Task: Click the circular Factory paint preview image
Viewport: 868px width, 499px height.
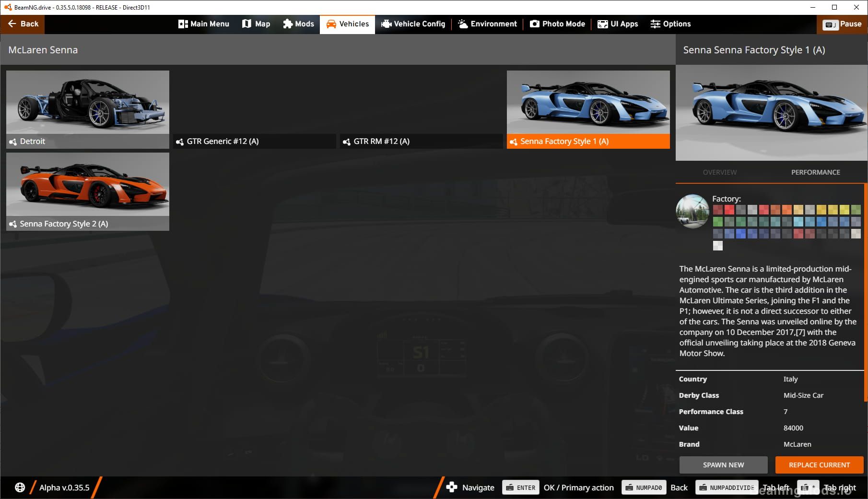Action: [692, 211]
